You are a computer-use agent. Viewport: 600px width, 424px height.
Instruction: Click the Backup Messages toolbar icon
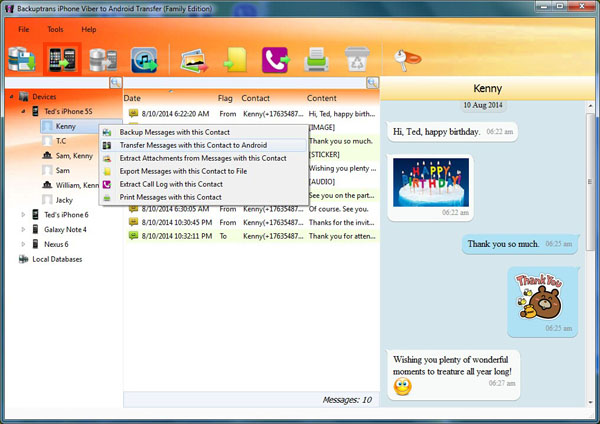tap(22, 59)
